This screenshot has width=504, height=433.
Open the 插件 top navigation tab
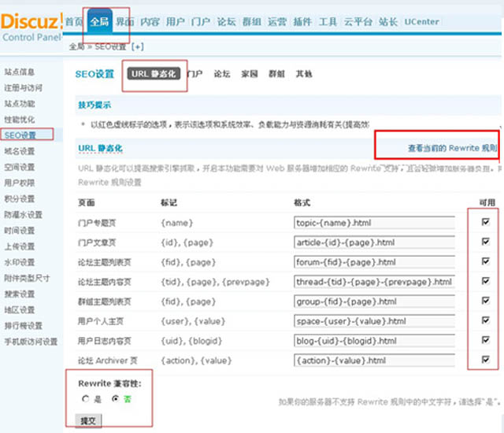point(302,21)
